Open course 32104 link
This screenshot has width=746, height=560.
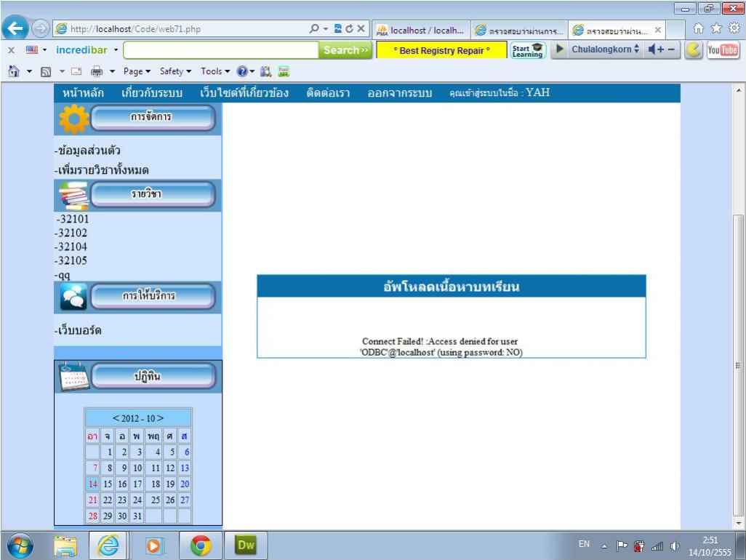coord(71,247)
